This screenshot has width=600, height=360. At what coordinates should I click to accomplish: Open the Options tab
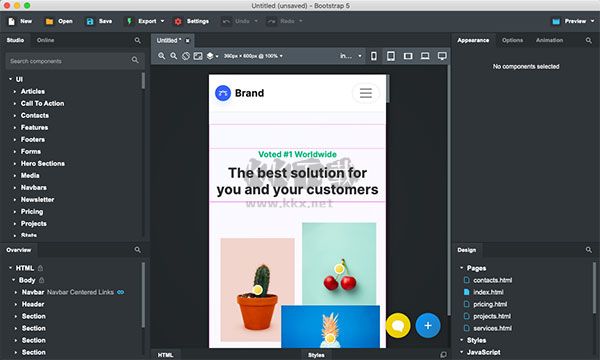[x=512, y=40]
